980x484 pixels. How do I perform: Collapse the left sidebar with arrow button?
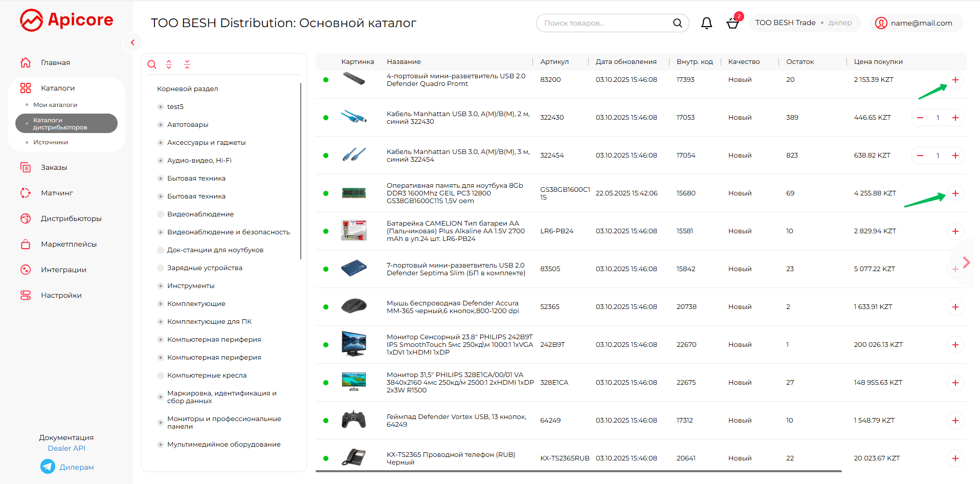pyautogui.click(x=132, y=42)
